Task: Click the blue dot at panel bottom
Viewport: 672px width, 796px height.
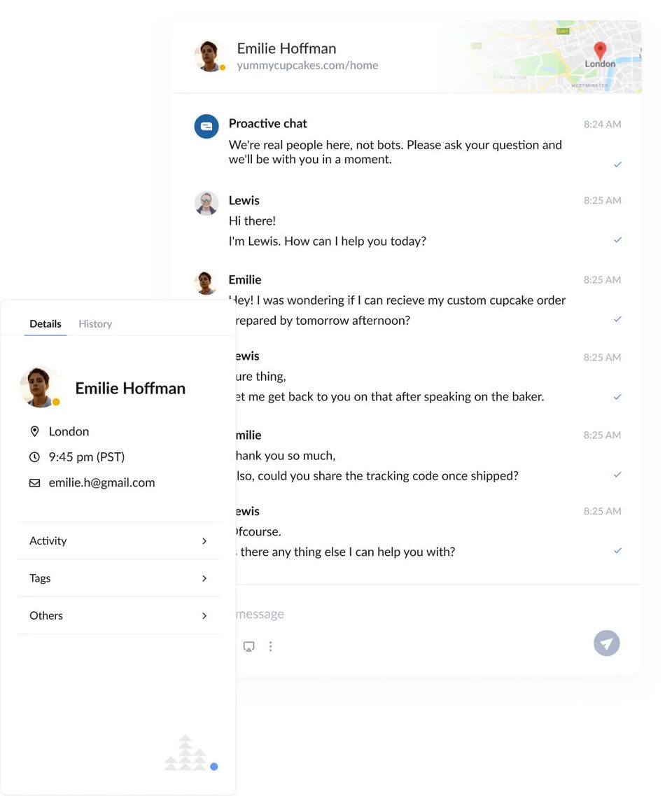Action: tap(213, 767)
